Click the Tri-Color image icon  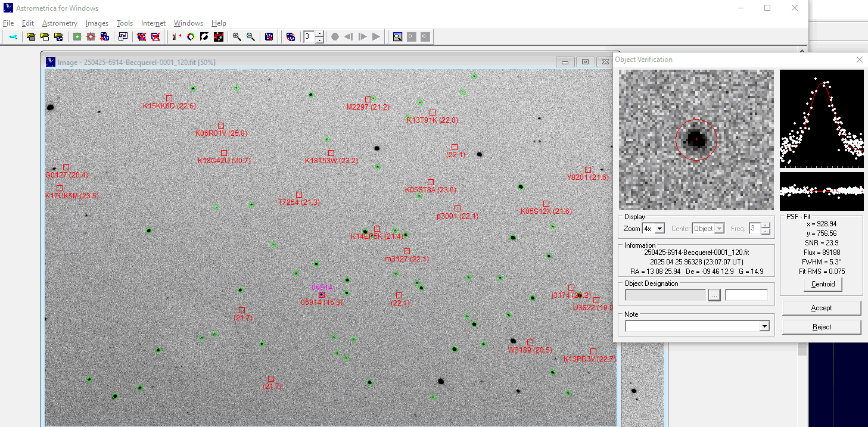[191, 37]
